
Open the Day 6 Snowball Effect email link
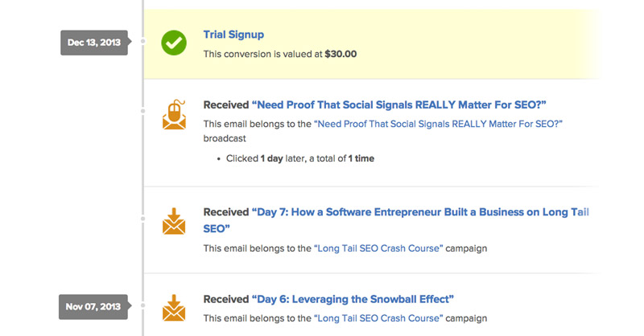coord(353,299)
